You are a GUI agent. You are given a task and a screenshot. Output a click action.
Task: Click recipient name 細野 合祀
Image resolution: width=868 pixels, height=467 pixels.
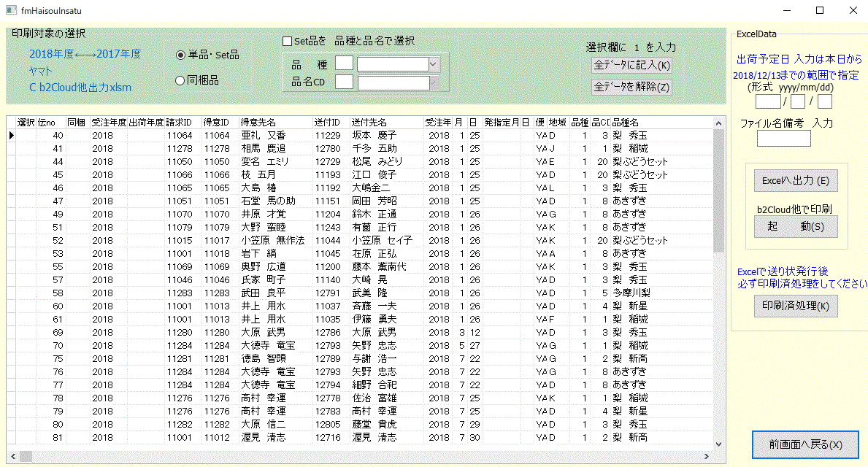pos(375,385)
